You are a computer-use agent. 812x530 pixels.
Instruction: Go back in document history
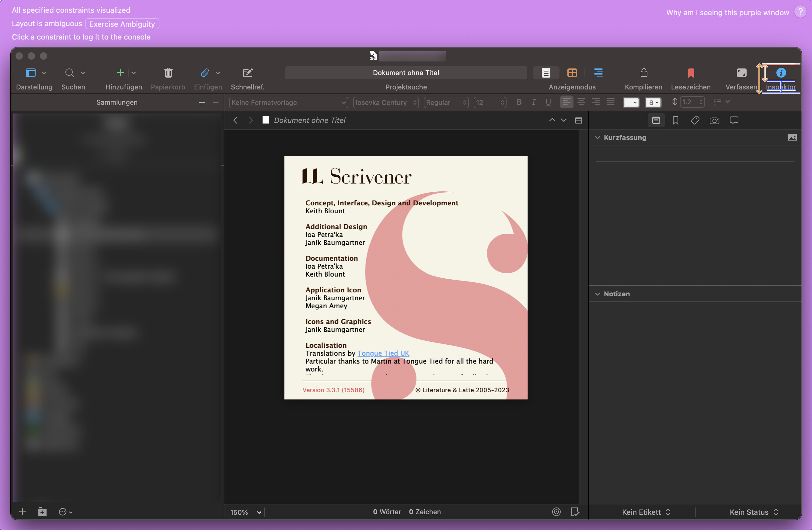235,120
